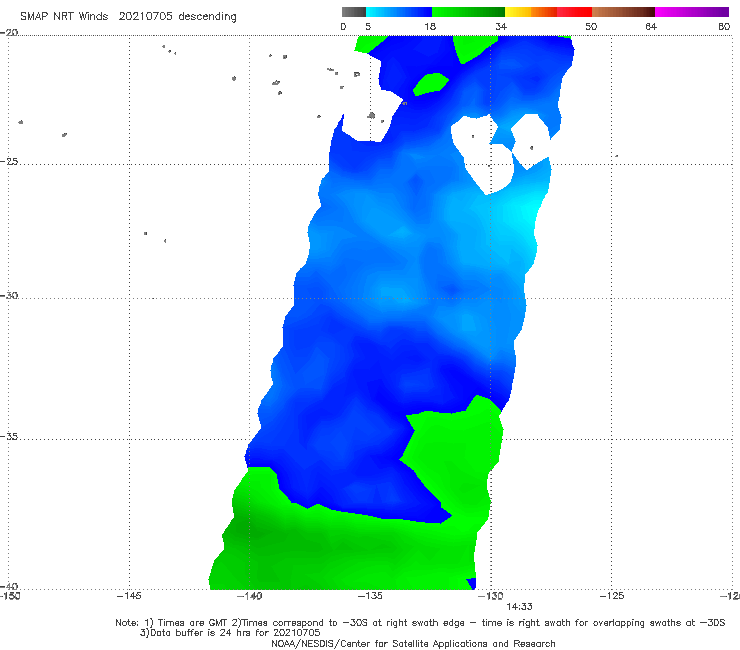This screenshot has height=650, width=740.
Task: Click the '-25' latitude axis label
Action: [9, 161]
